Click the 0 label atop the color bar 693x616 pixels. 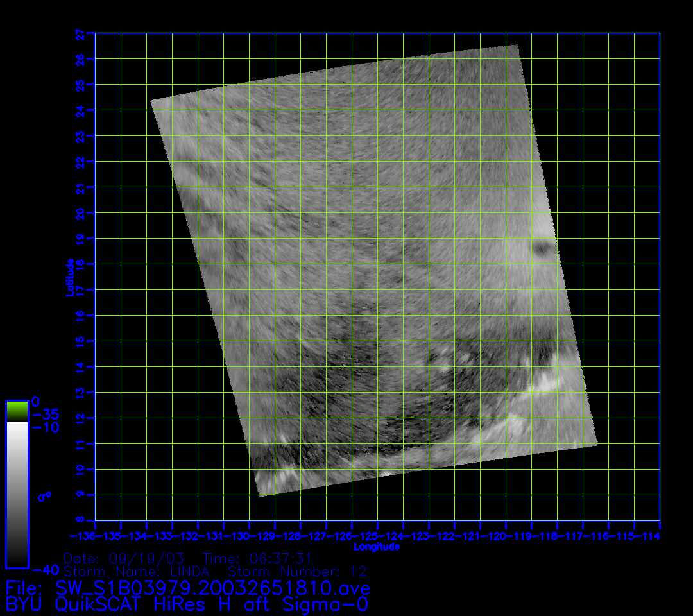[35, 401]
